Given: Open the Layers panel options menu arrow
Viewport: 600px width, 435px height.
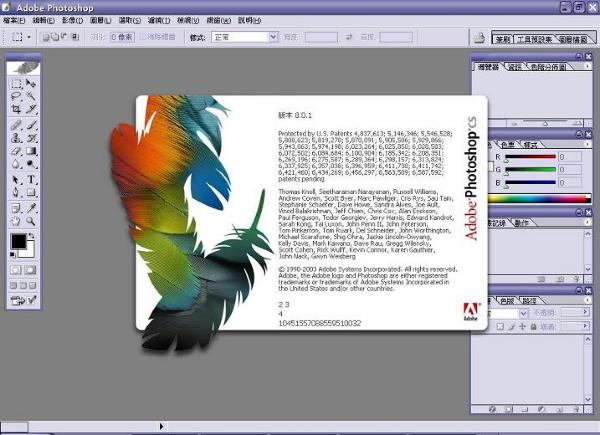Looking at the screenshot, I should tap(587, 300).
